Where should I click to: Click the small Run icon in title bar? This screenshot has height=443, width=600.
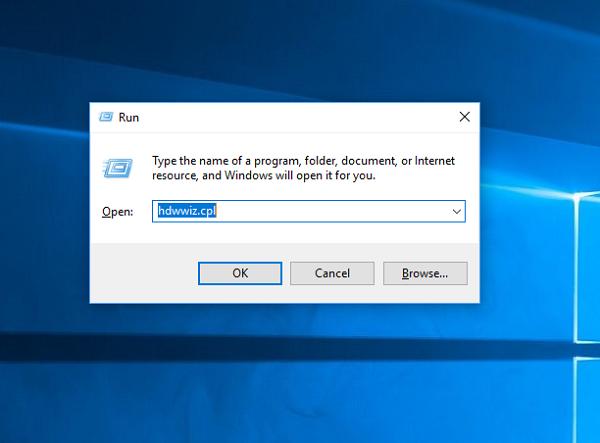[x=105, y=117]
